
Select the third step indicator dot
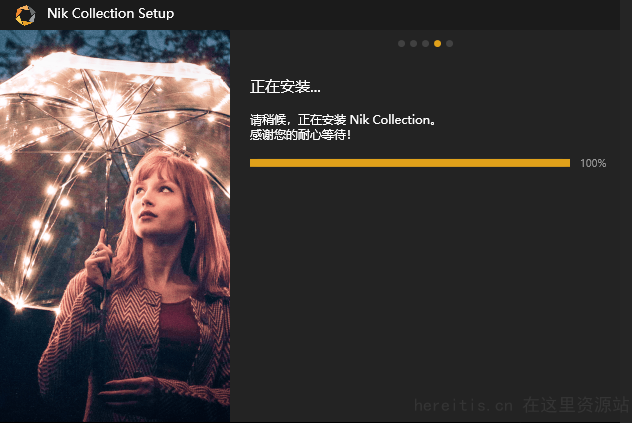pos(425,44)
